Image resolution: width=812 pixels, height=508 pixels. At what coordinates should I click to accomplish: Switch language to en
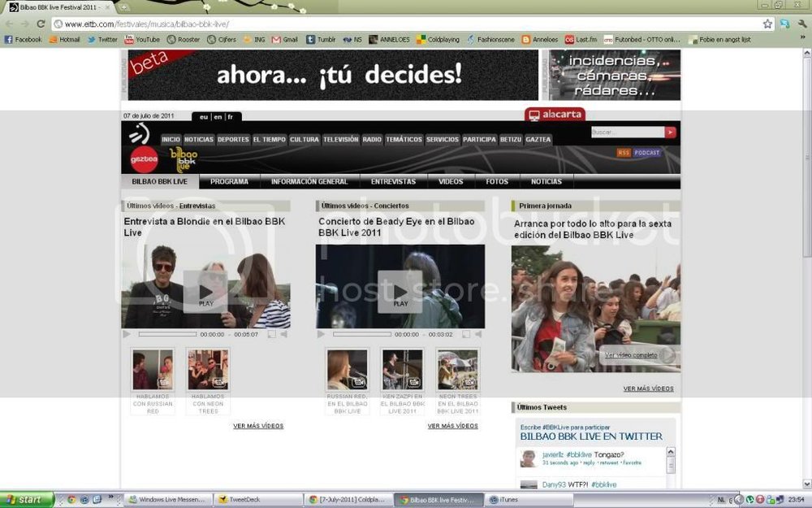click(218, 117)
